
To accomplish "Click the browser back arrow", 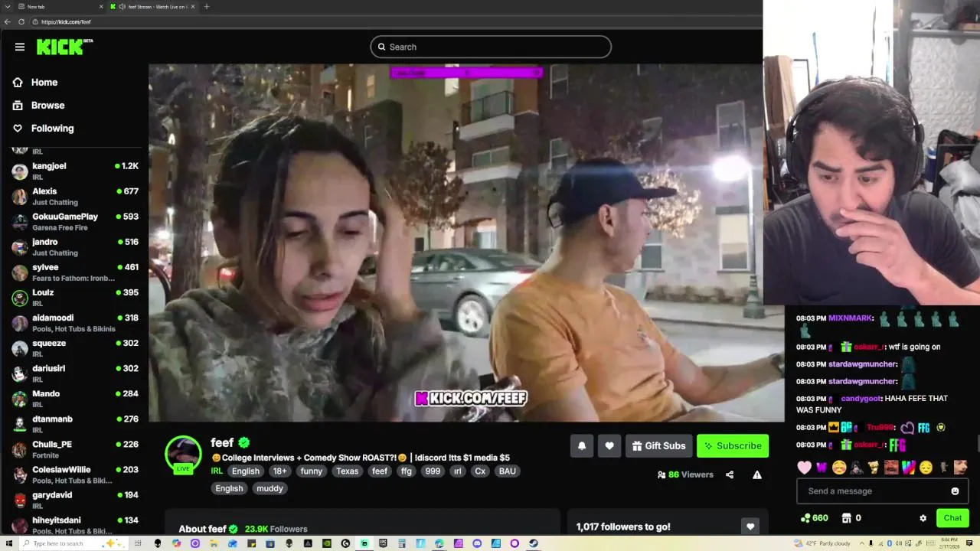I will click(8, 21).
